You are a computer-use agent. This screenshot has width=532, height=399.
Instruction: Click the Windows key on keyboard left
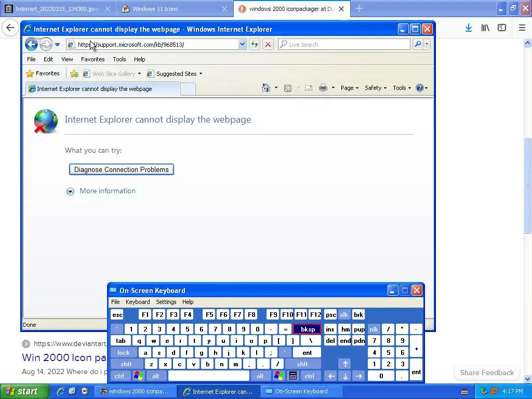[138, 376]
